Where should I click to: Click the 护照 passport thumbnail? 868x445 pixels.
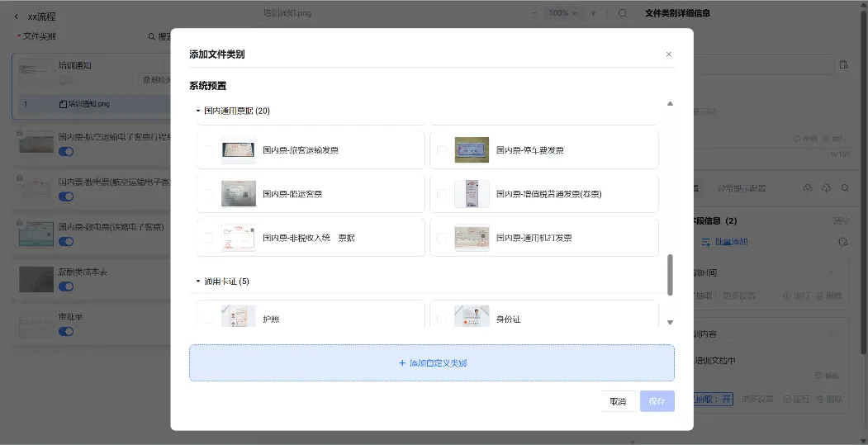tap(238, 317)
